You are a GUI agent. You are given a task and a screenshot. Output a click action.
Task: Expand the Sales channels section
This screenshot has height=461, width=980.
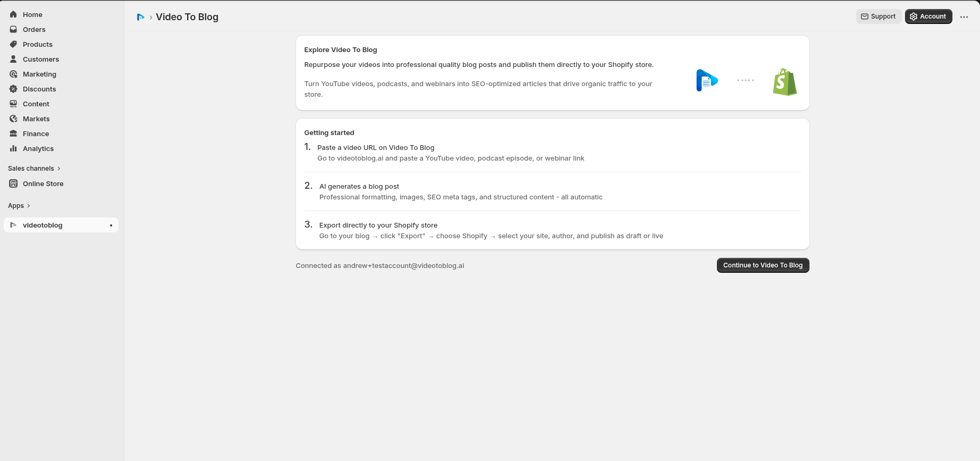tap(35, 169)
